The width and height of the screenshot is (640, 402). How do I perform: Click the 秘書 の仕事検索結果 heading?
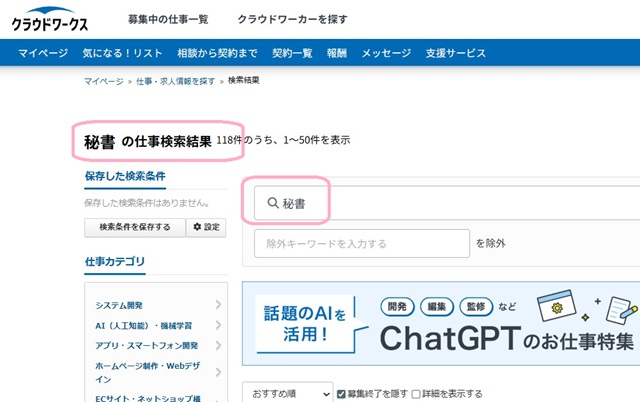148,142
